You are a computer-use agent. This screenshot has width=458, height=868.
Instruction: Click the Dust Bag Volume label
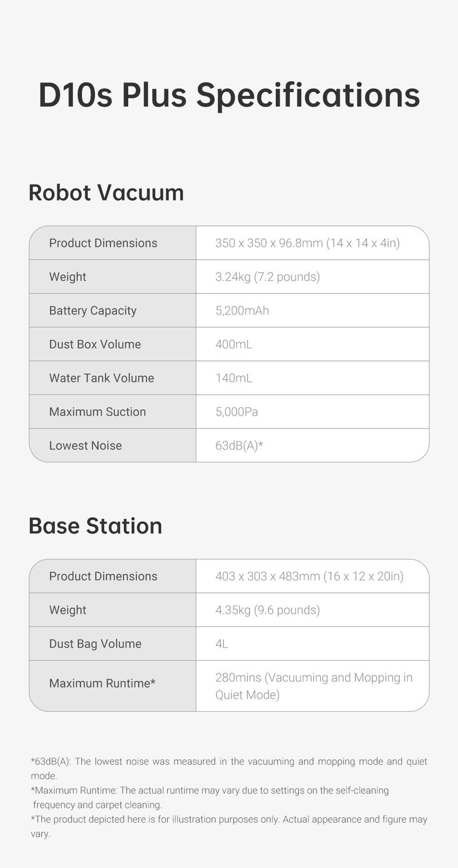click(95, 644)
